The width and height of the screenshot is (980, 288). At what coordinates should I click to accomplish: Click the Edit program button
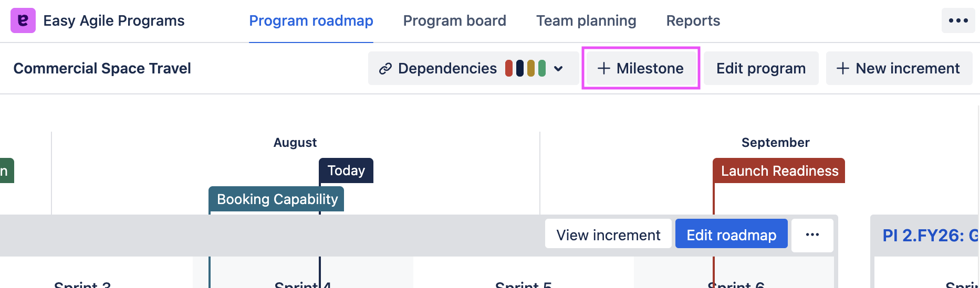click(x=760, y=68)
